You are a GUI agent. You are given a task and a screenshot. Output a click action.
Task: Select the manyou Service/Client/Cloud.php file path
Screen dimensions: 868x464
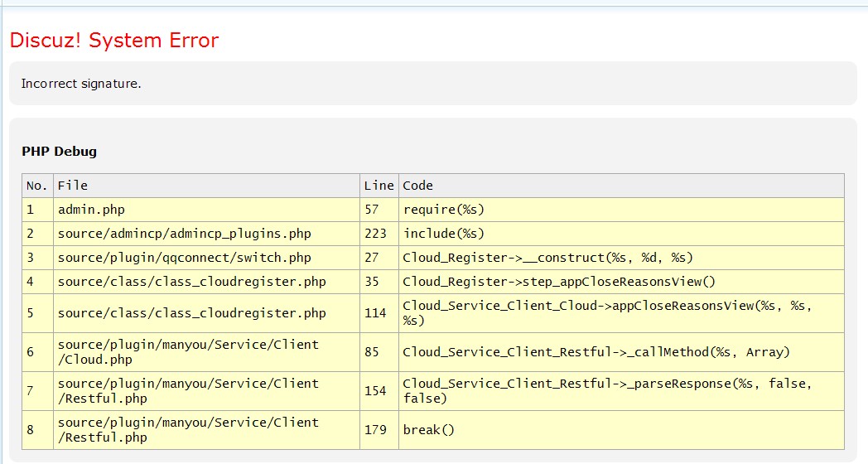[188, 352]
